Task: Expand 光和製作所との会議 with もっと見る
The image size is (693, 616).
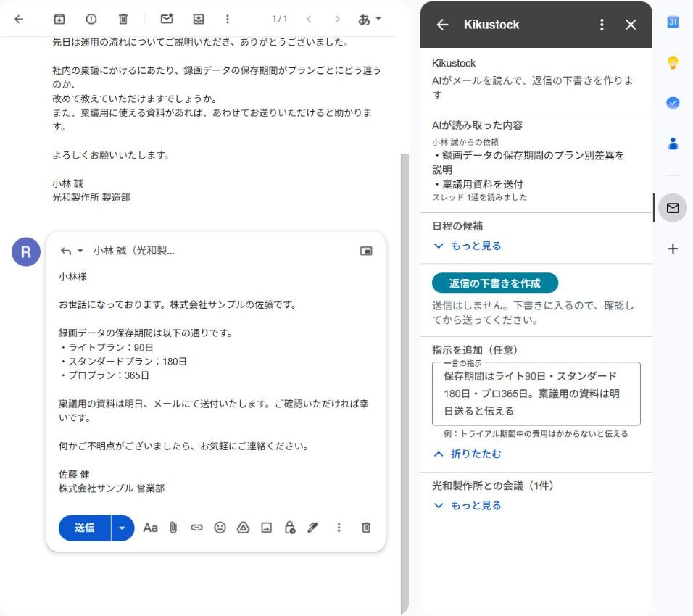Action: tap(468, 506)
